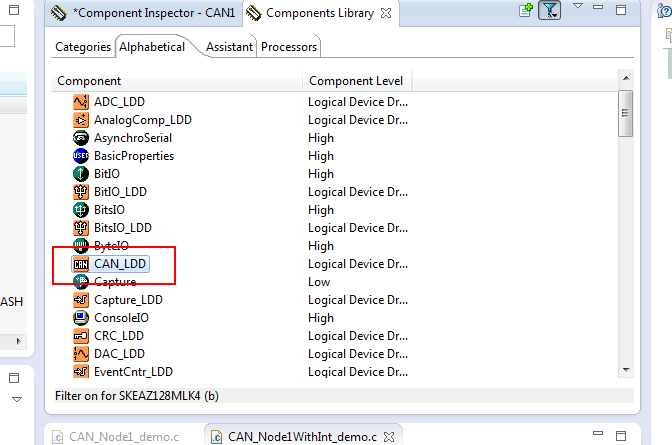
Task: Click the CRC_LDD component icon
Action: coord(81,336)
